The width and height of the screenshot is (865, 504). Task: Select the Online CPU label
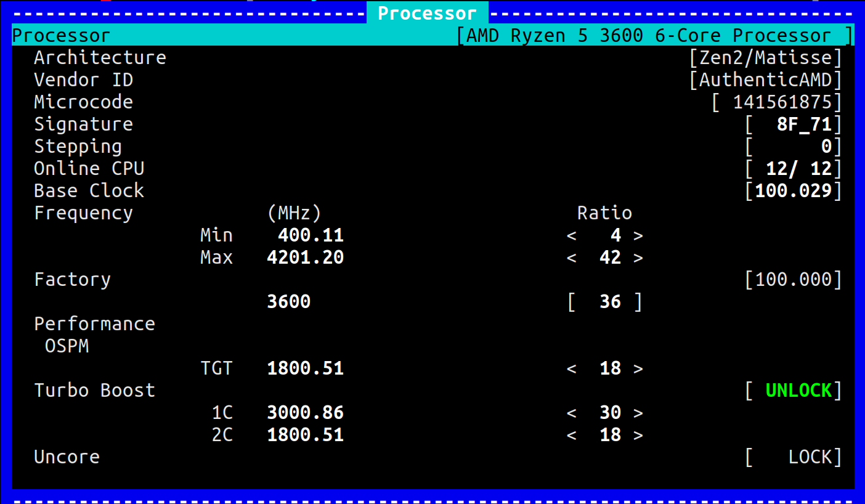click(x=89, y=169)
